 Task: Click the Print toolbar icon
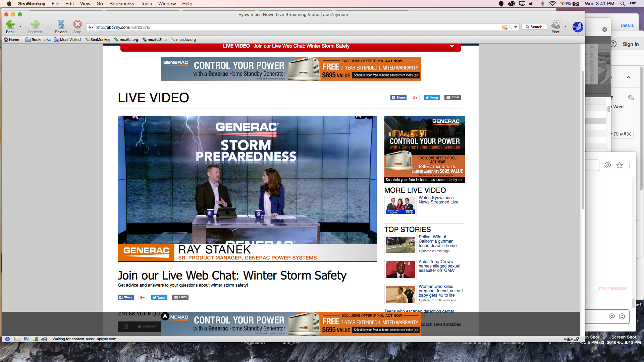(x=556, y=26)
